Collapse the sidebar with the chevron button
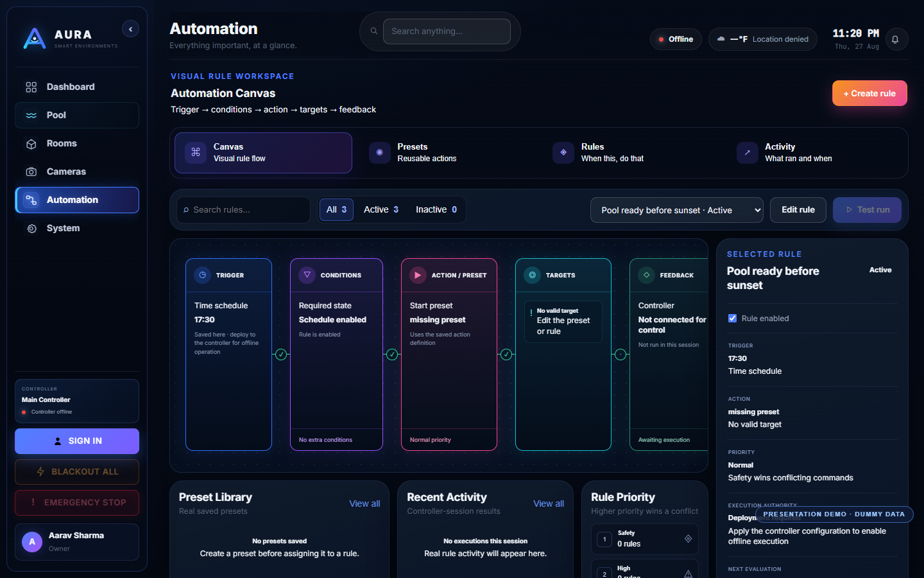The width and height of the screenshot is (924, 578). [x=130, y=29]
